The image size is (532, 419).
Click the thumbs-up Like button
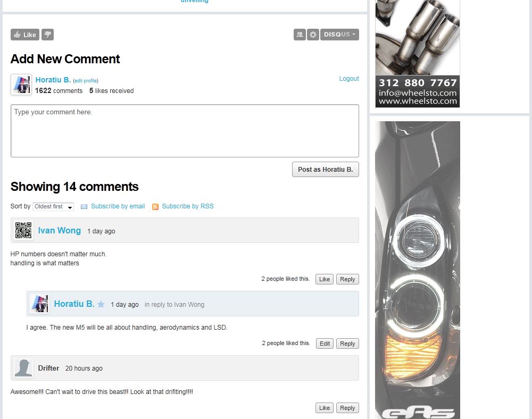(25, 35)
